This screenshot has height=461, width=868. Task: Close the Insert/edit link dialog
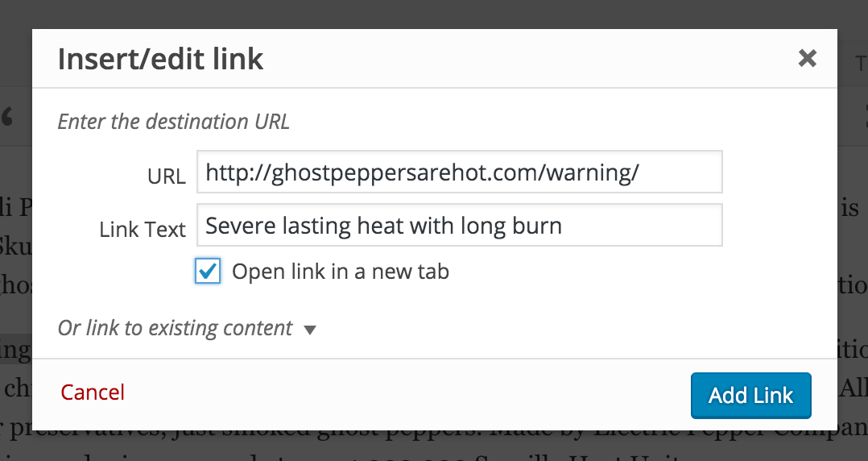[807, 58]
